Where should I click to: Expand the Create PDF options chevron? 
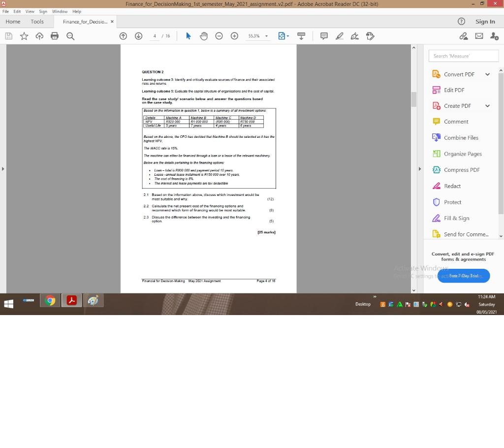click(x=487, y=105)
